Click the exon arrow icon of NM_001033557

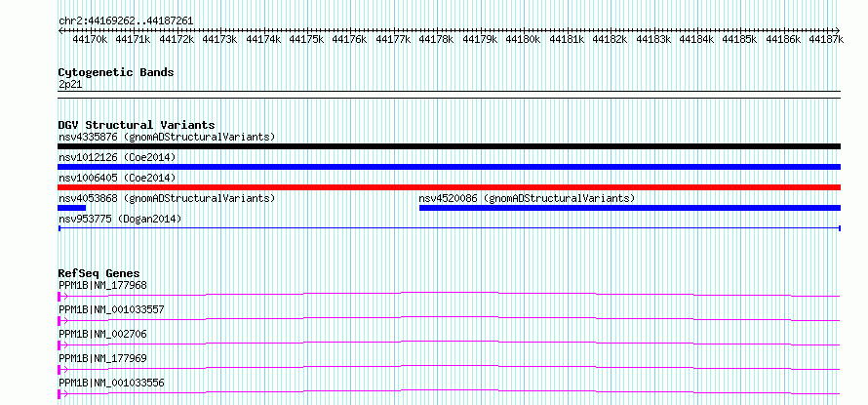coord(62,321)
